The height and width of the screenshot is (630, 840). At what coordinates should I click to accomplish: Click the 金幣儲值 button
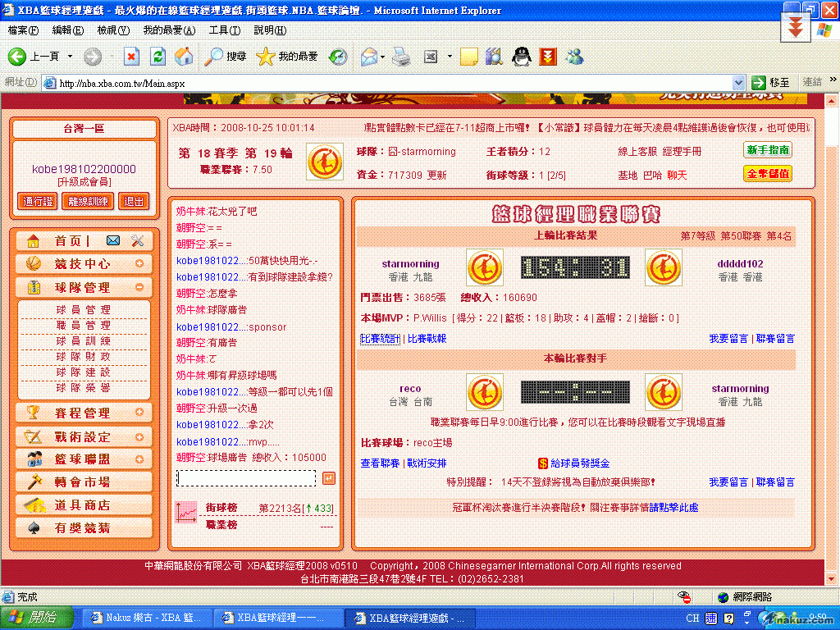[768, 174]
